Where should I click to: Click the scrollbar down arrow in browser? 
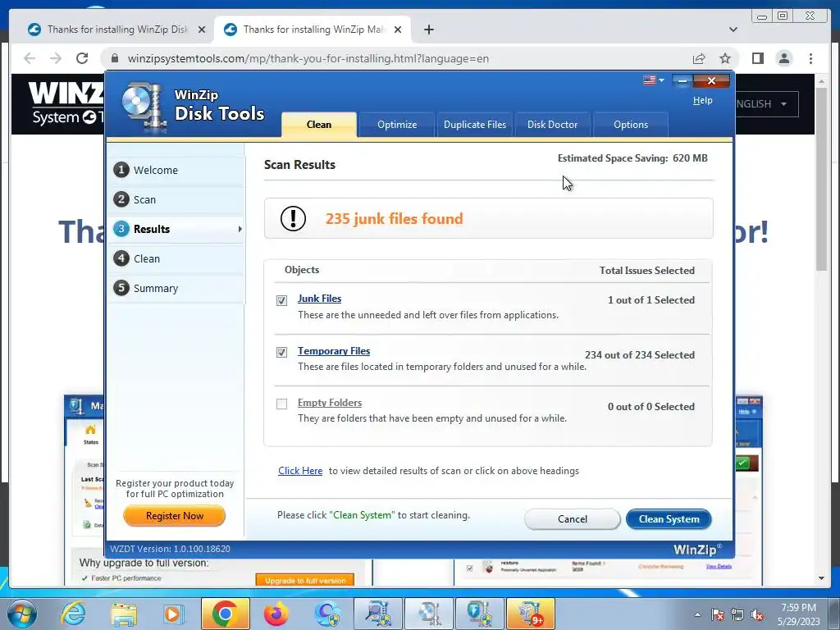coord(821,578)
